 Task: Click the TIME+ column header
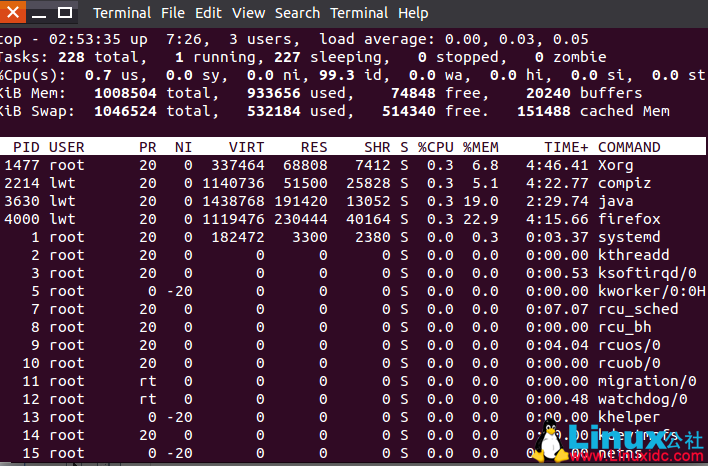[x=565, y=147]
